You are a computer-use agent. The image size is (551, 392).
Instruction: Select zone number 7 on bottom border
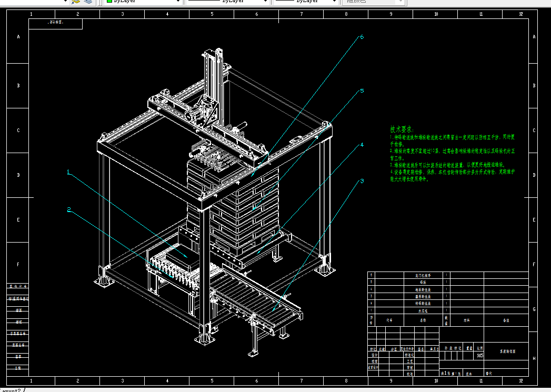[x=301, y=381]
